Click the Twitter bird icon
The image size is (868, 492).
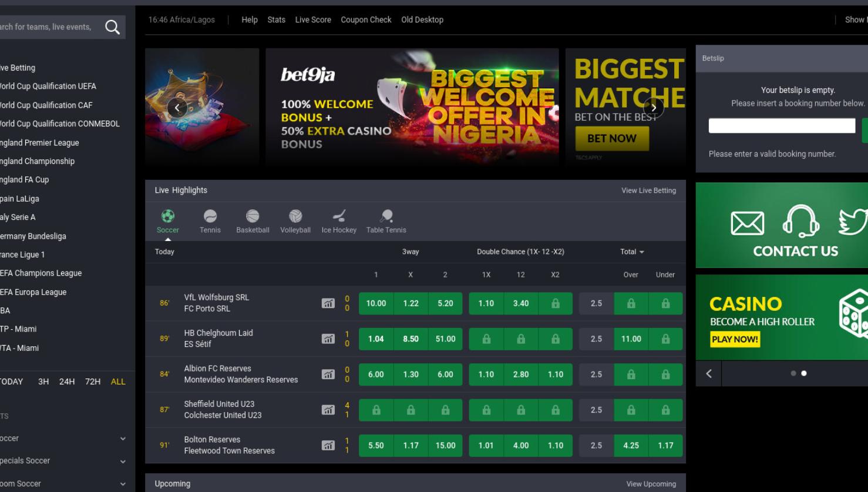point(853,222)
